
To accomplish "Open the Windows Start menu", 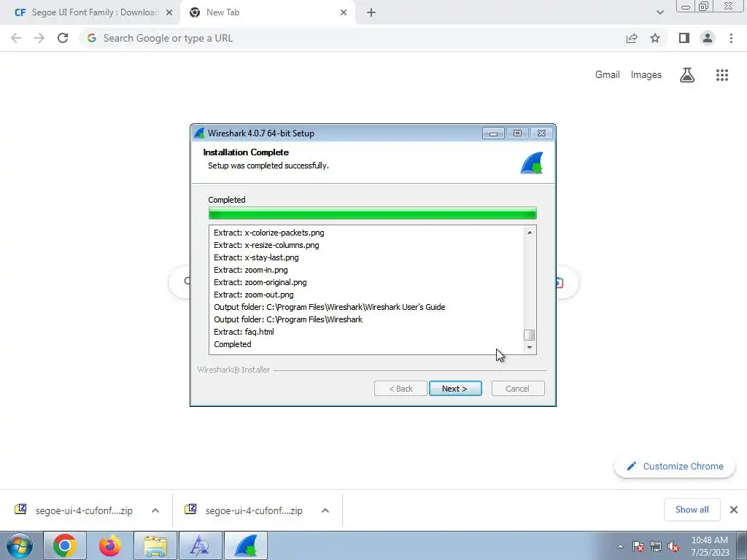I will coord(20,545).
